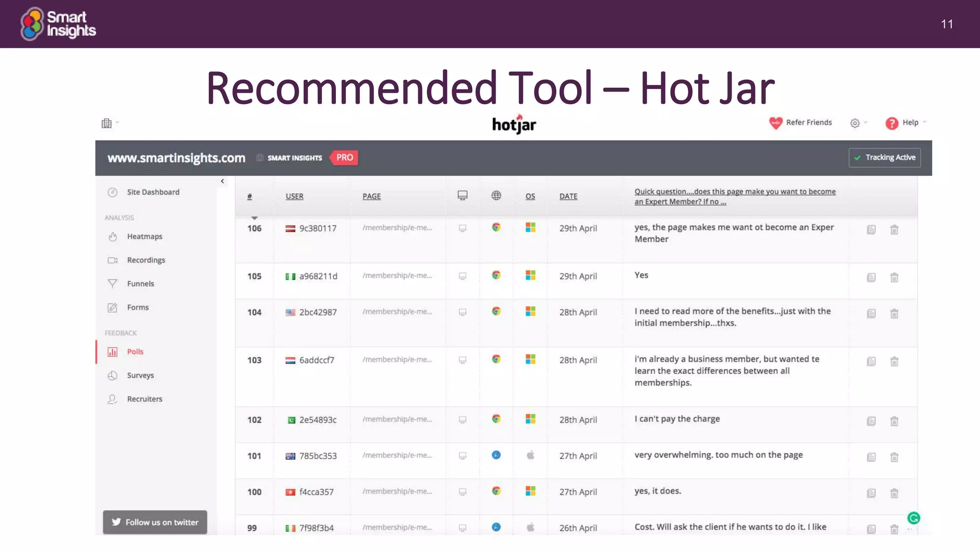Delete response row 102
Screen dimensions: 980x551
pyautogui.click(x=894, y=421)
